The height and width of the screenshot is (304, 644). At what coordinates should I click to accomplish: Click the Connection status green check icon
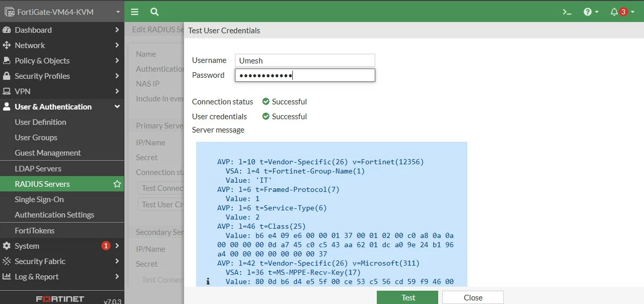click(266, 101)
